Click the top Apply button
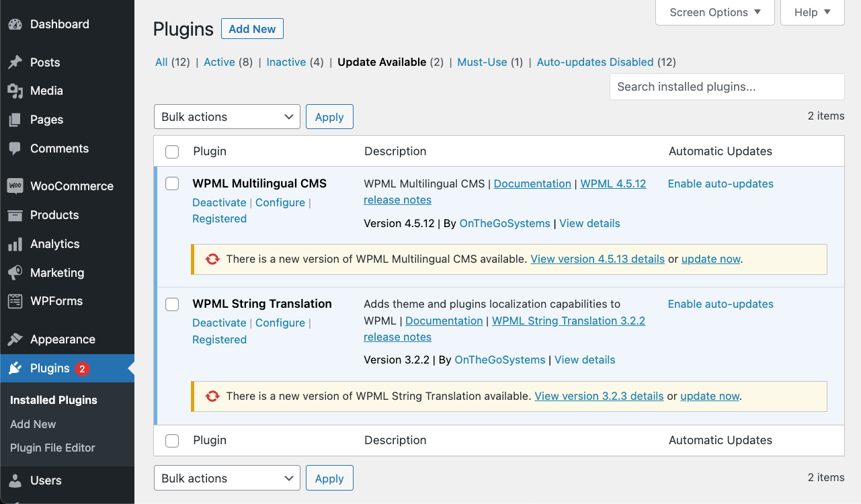Viewport: 861px width, 504px height. (329, 117)
